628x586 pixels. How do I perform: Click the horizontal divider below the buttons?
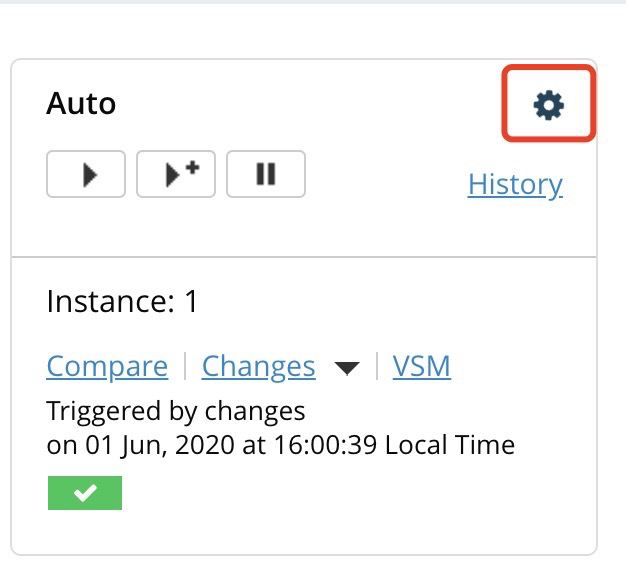(304, 256)
